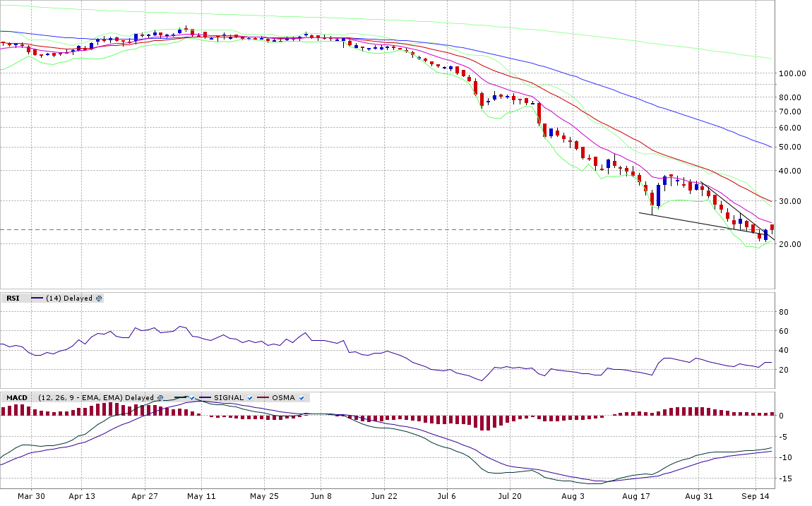Click the 50.00 price axis label

789,147
